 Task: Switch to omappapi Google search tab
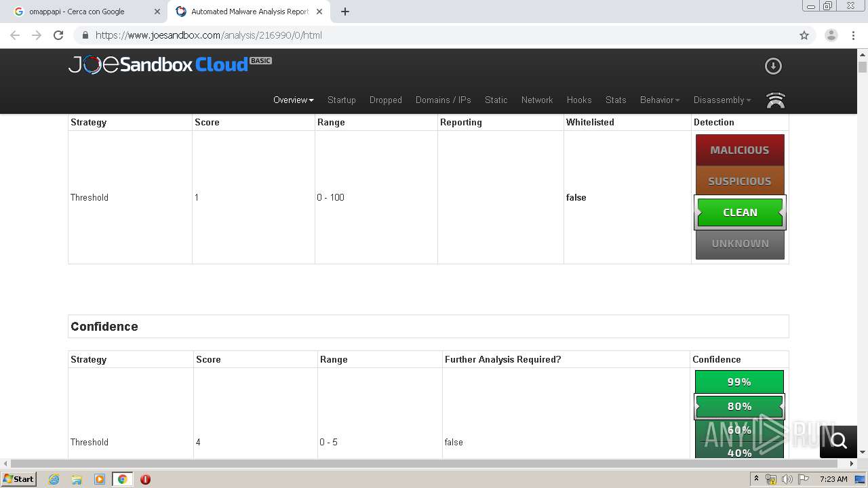point(87,12)
